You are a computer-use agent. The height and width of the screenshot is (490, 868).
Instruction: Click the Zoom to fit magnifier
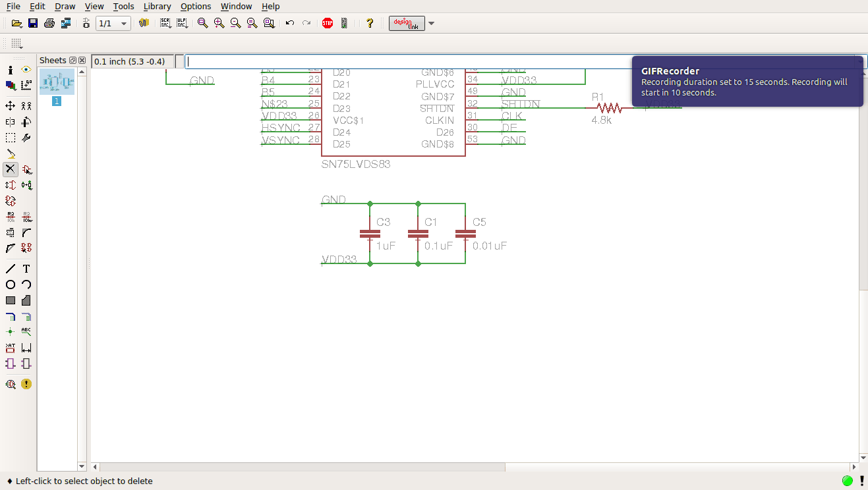click(202, 23)
